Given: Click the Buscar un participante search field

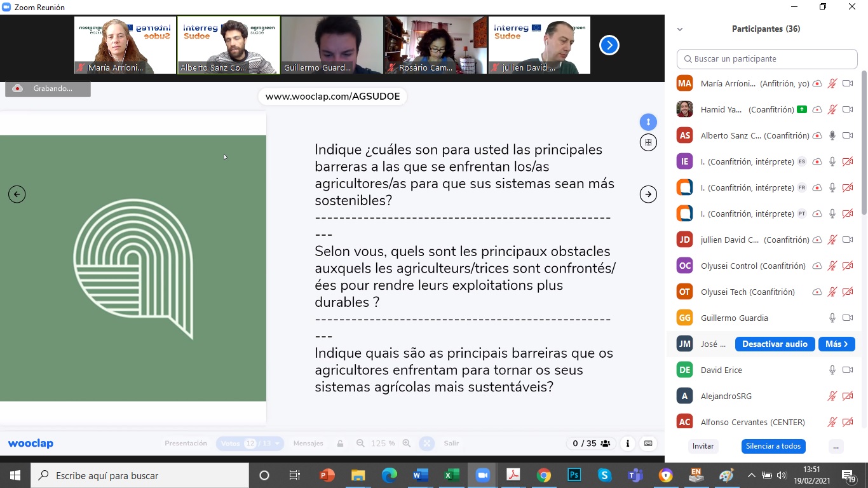Looking at the screenshot, I should [767, 58].
